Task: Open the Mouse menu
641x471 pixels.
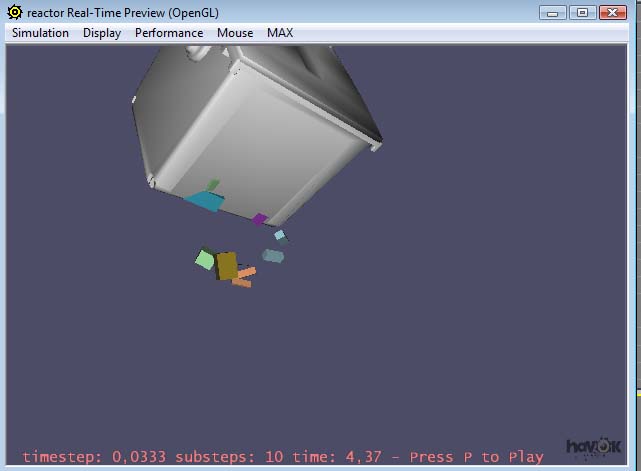Action: click(235, 33)
